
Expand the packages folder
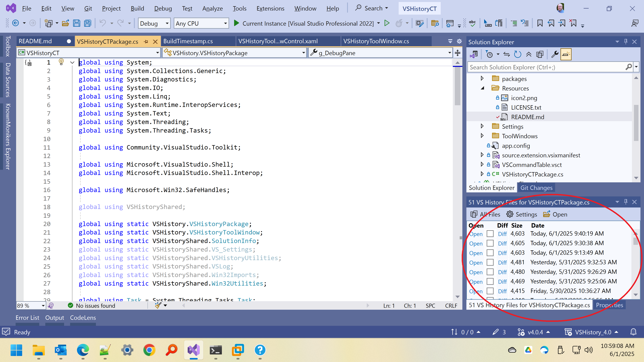pyautogui.click(x=482, y=78)
